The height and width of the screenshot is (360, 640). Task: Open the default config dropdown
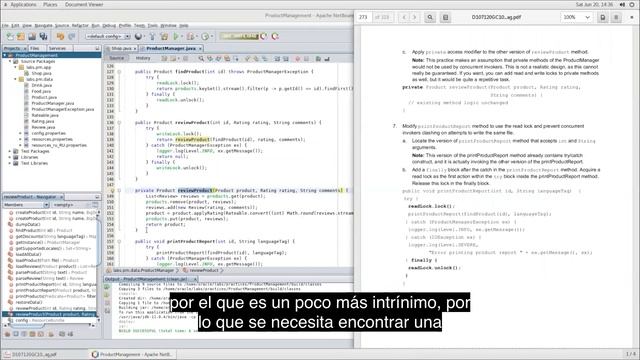[x=108, y=36]
